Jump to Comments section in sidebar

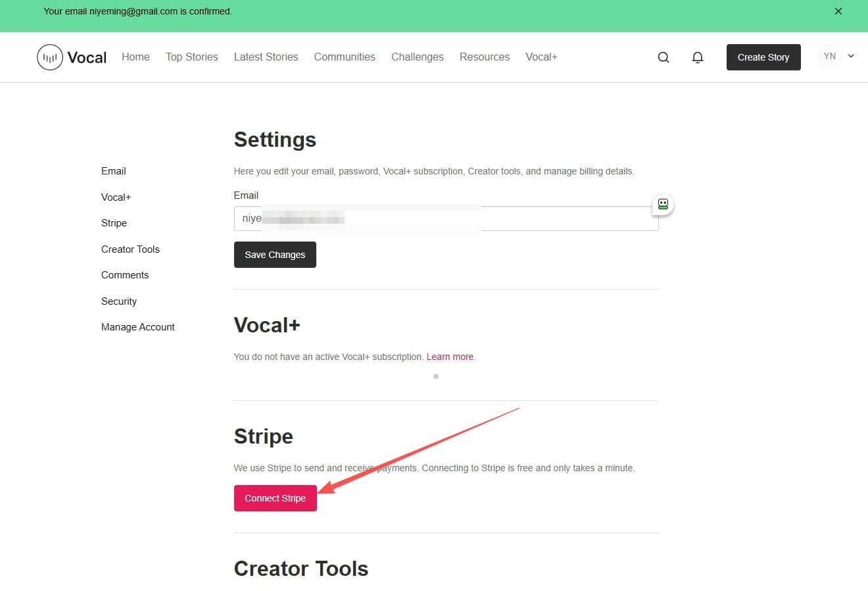(x=125, y=275)
